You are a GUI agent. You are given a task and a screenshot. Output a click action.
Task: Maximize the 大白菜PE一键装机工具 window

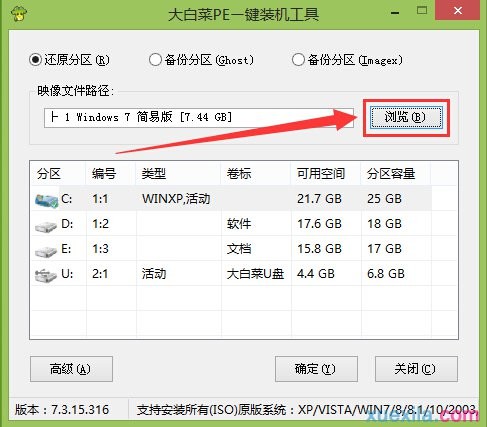pos(422,11)
